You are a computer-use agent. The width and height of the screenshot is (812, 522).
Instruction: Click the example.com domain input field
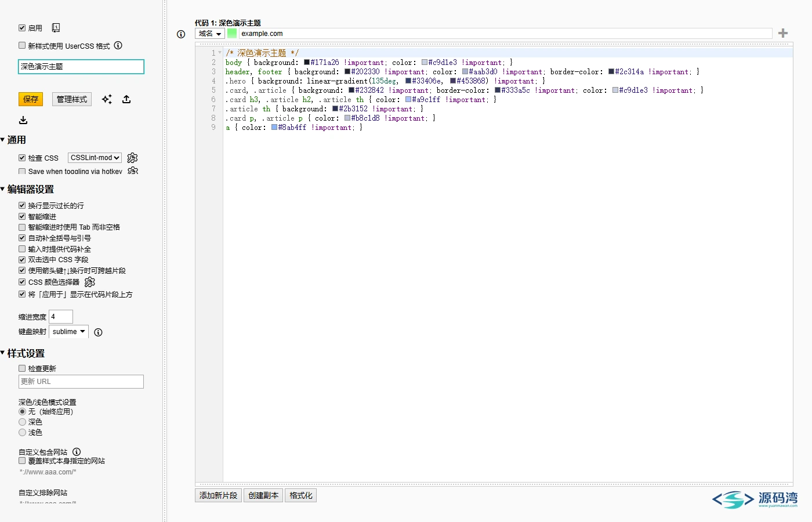[505, 34]
